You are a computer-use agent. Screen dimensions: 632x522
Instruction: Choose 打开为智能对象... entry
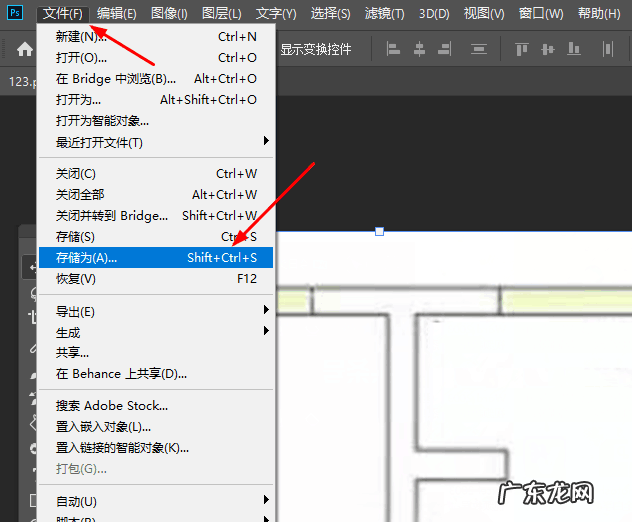pyautogui.click(x=156, y=121)
